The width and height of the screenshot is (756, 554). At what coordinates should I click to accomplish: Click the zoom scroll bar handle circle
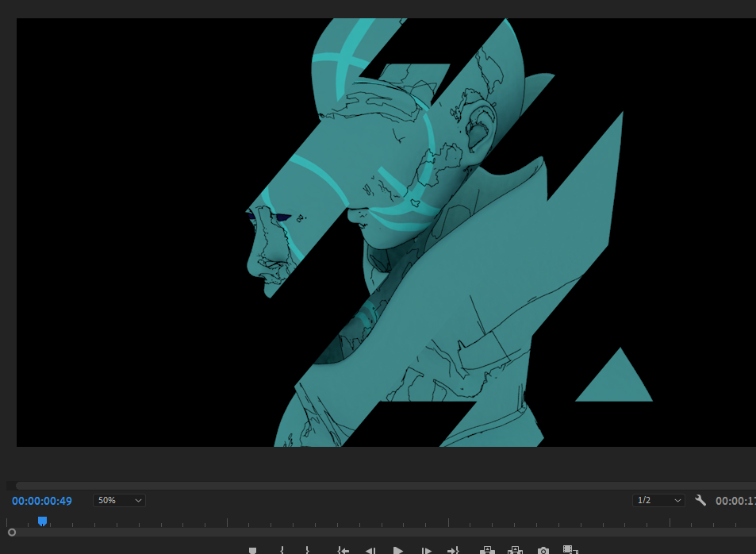tap(12, 533)
